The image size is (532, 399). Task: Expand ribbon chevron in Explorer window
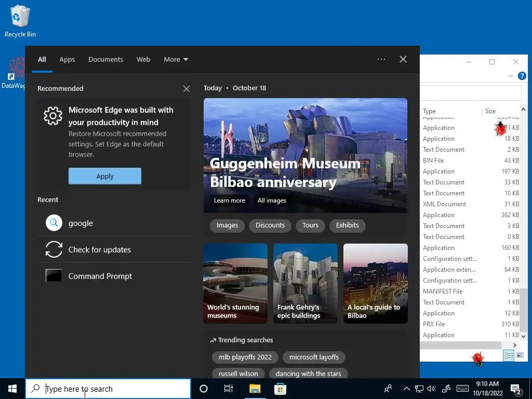click(511, 76)
